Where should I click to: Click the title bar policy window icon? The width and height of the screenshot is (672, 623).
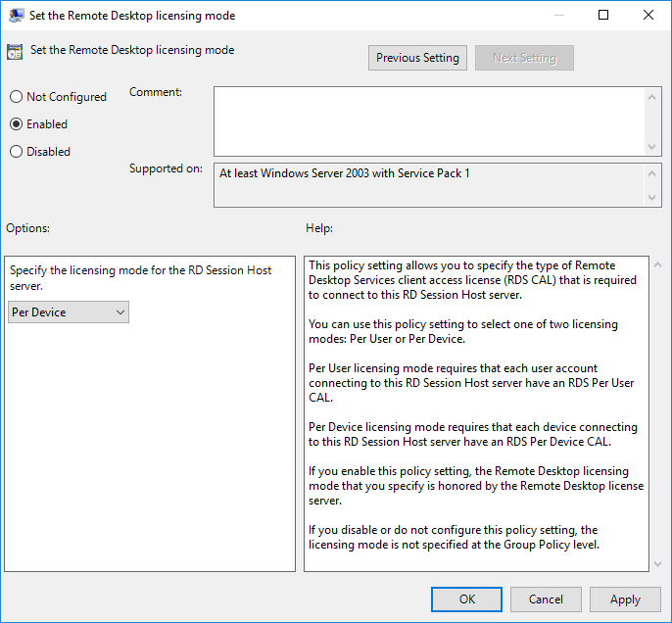(17, 16)
